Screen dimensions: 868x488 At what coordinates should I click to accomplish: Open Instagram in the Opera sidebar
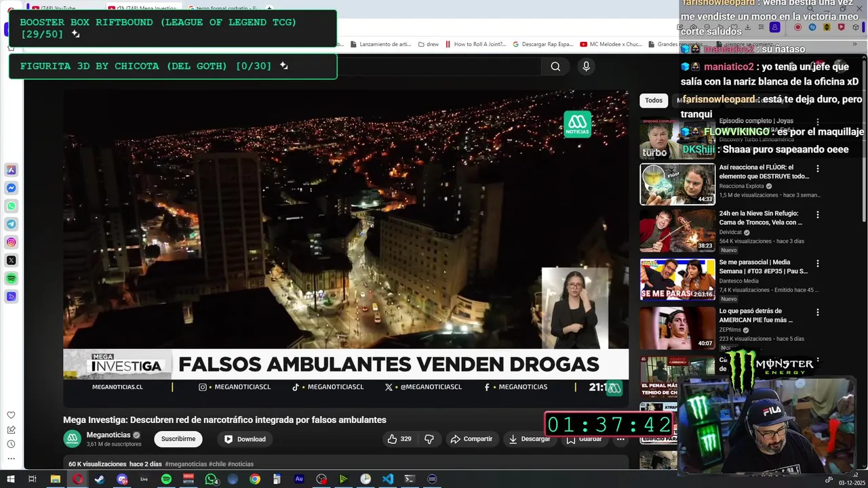(x=12, y=242)
